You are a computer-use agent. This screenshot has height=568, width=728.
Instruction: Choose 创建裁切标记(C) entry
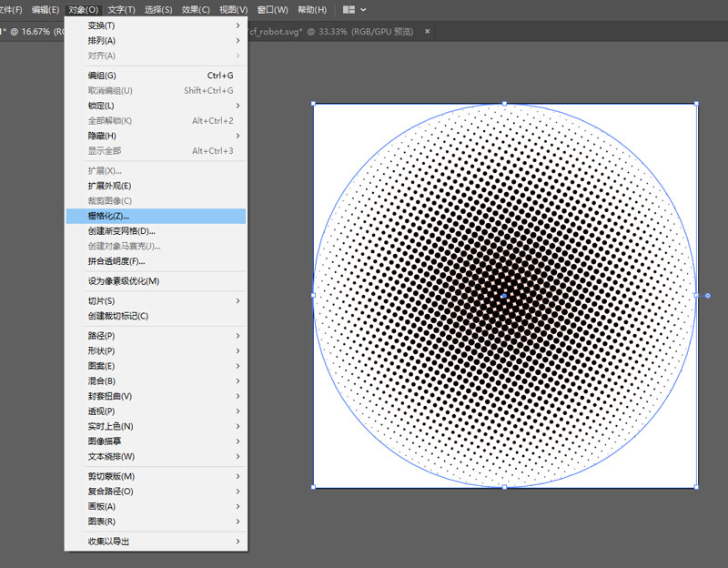pos(156,316)
